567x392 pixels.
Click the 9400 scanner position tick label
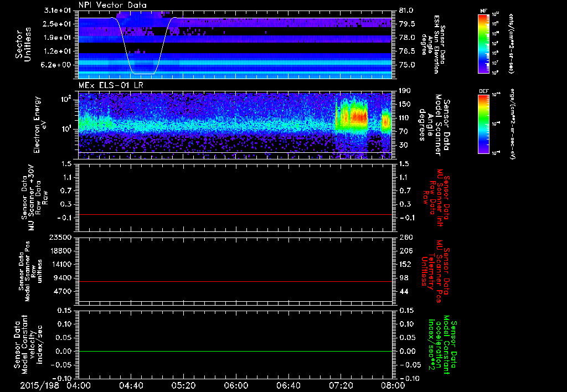63,278
